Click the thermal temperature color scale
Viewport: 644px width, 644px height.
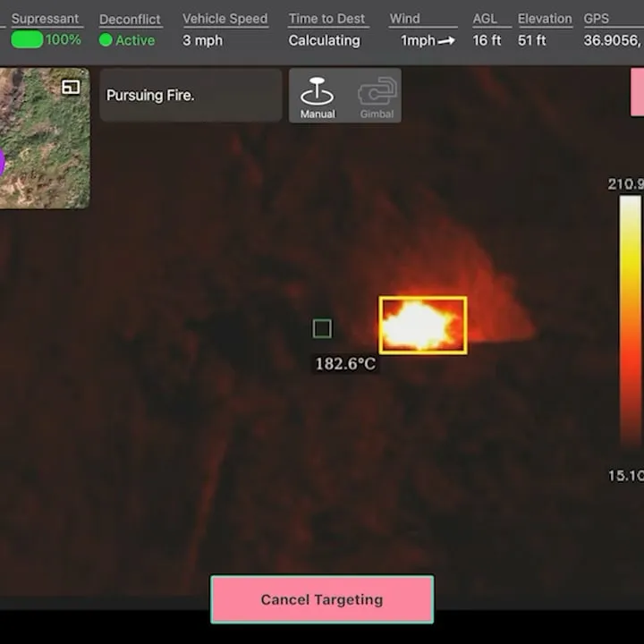tap(630, 320)
